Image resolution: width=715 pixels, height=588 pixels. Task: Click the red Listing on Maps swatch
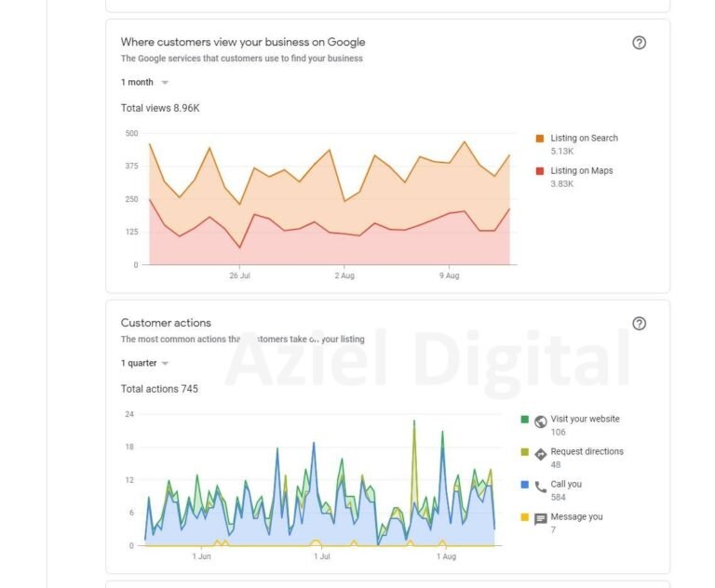coord(540,171)
